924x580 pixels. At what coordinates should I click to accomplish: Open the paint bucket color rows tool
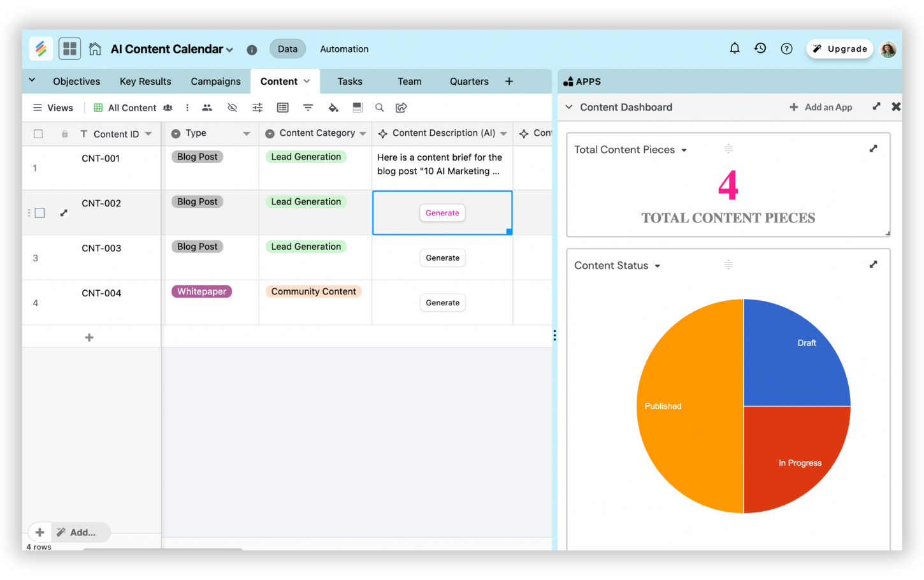[333, 108]
